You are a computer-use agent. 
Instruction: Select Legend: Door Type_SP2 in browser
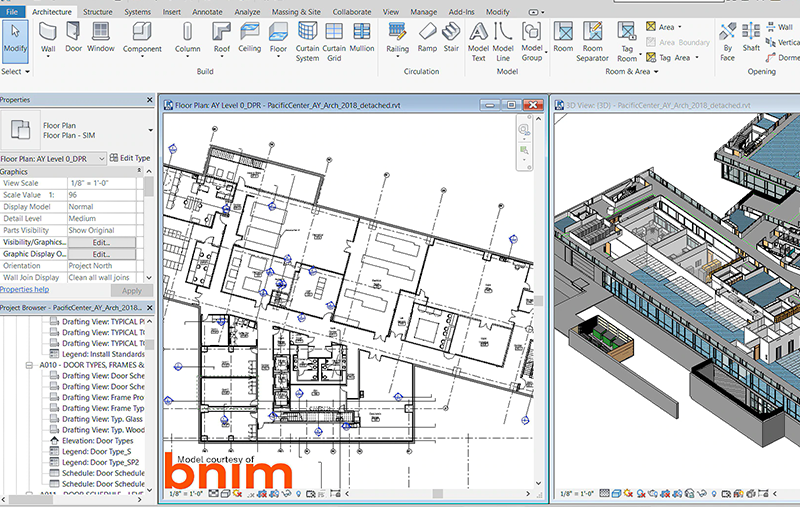[100, 462]
